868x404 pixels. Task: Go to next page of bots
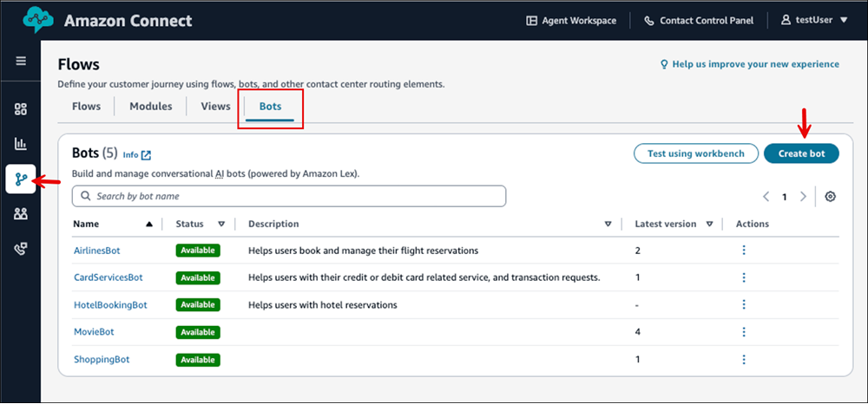tap(803, 197)
